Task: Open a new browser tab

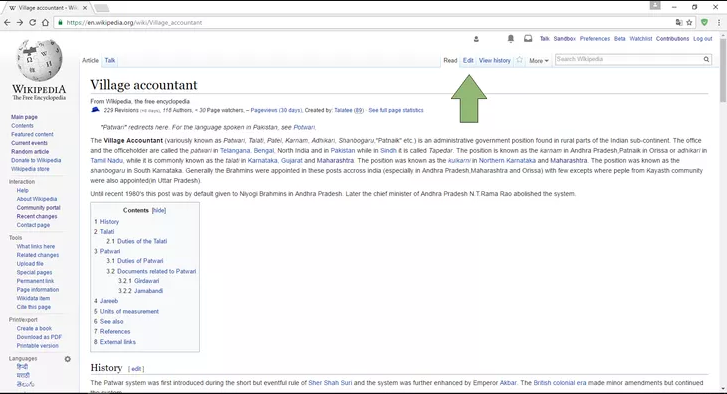Action: (101, 8)
